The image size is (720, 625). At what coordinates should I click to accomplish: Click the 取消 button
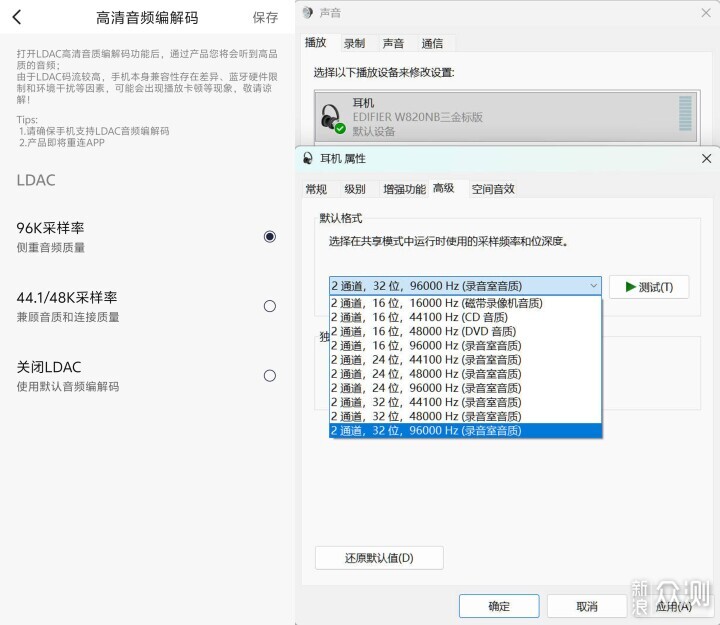[x=587, y=606]
